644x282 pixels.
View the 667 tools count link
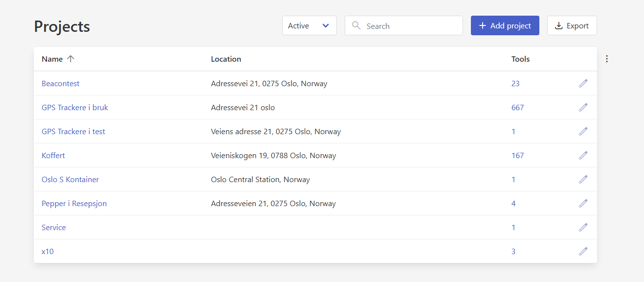[x=517, y=108]
